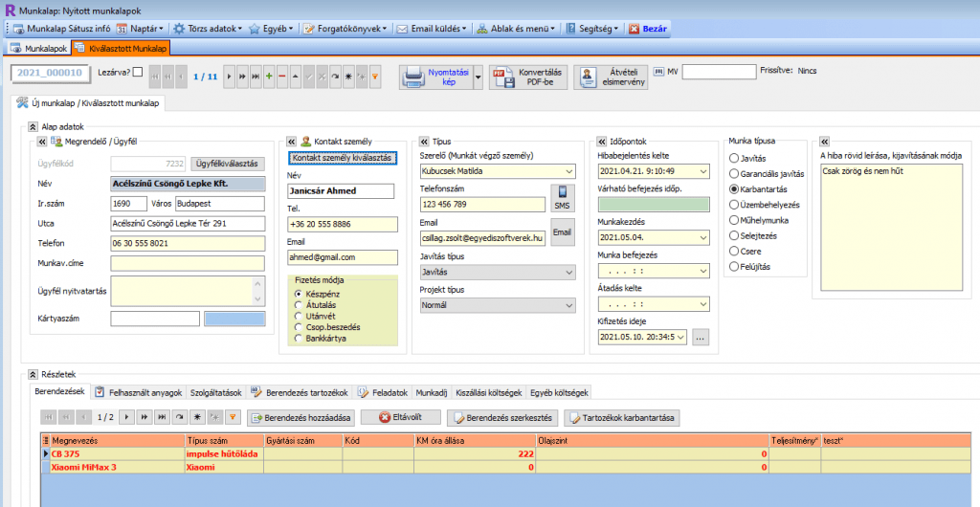This screenshot has height=507, width=980.
Task: Go to next equipment record in Berendezések navigator
Action: tap(127, 416)
